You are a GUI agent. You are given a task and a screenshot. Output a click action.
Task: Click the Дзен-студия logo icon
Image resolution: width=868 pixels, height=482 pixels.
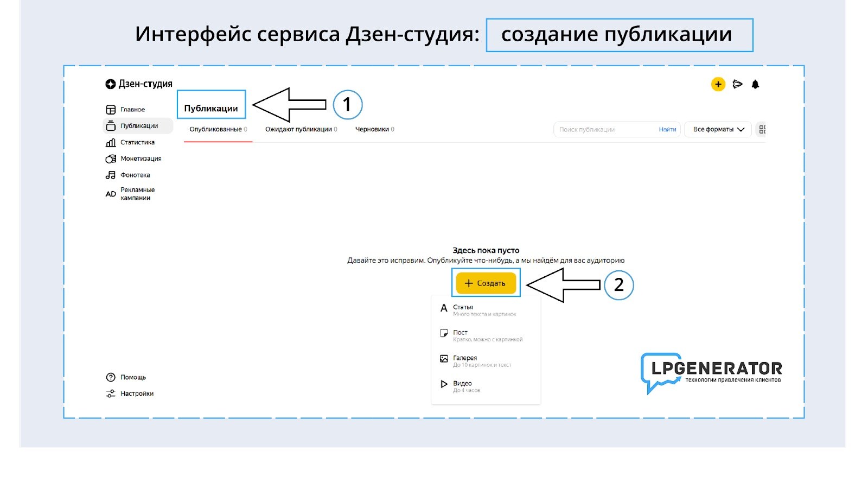(110, 84)
